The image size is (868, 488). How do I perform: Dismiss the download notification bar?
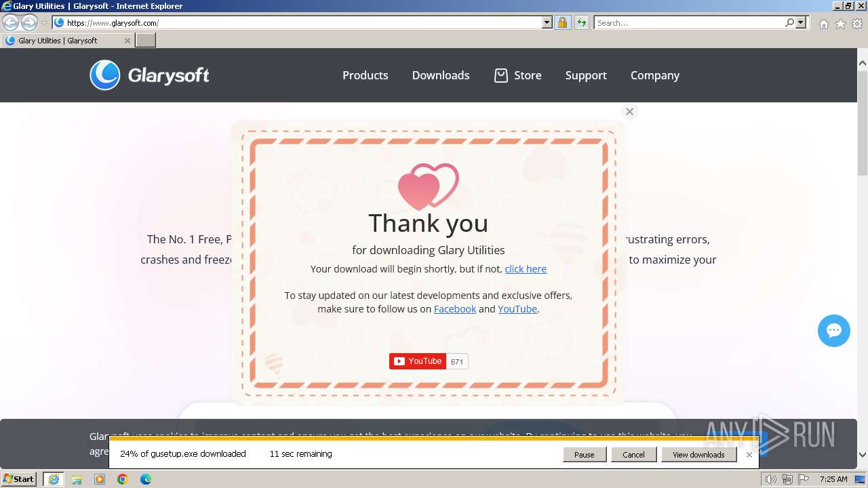[x=749, y=455]
